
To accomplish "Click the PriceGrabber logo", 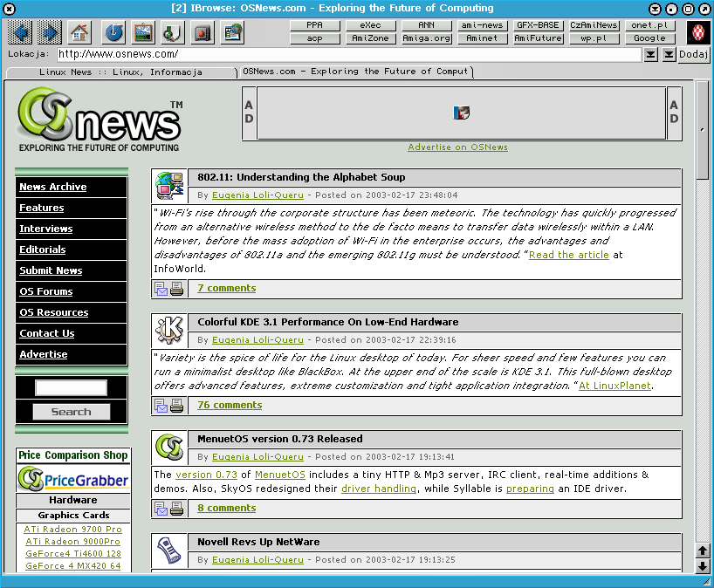I will [x=73, y=479].
